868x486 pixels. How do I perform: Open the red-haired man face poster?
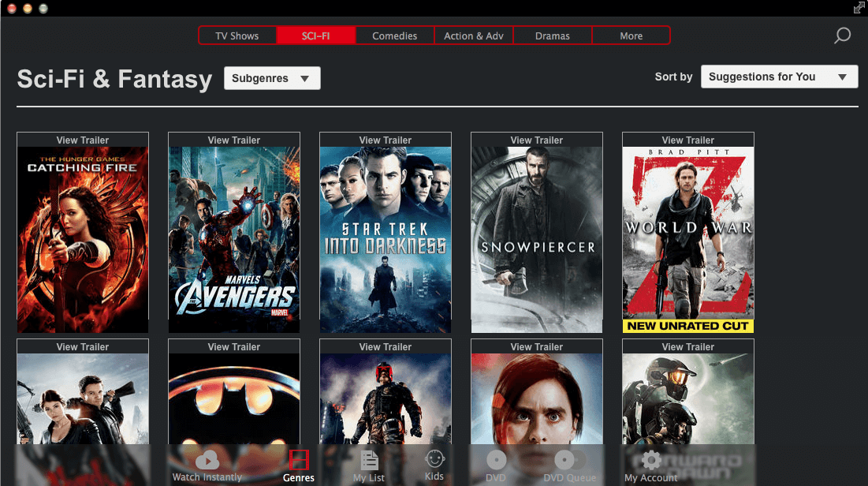coord(536,398)
